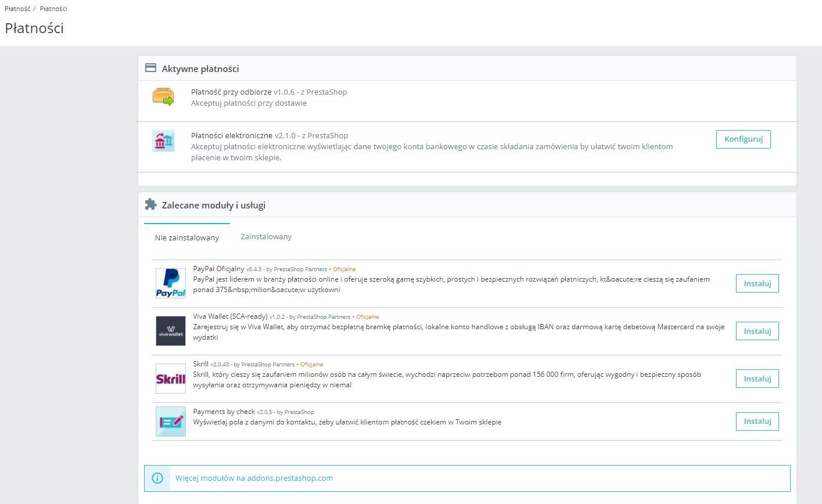Install the Skrill module
Viewport: 822px width, 504px height.
tap(758, 379)
